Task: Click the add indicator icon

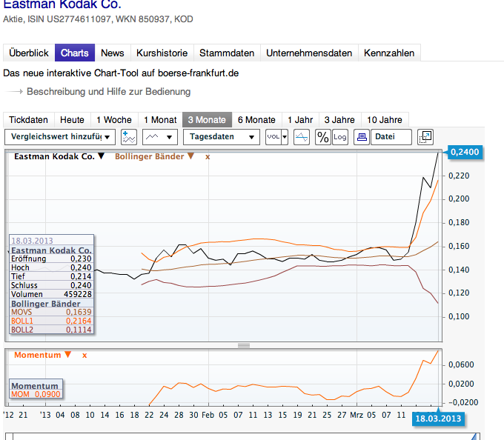Action: point(129,137)
